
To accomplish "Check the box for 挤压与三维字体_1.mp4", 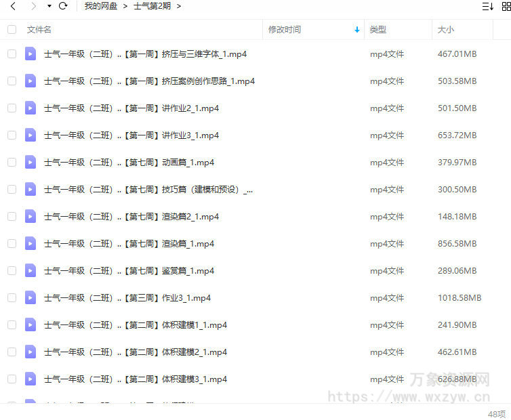I will pos(12,54).
